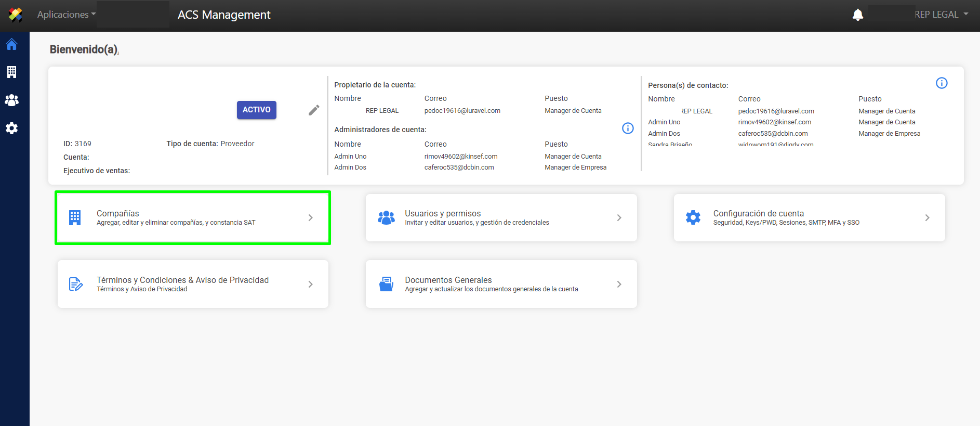The image size is (980, 426).
Task: Click the chevron on Configuración de cuenta card
Action: (927, 218)
